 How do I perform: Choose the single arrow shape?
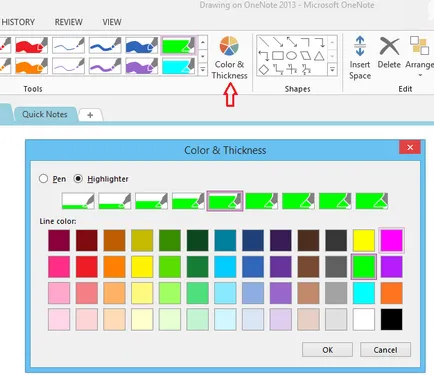coord(278,42)
